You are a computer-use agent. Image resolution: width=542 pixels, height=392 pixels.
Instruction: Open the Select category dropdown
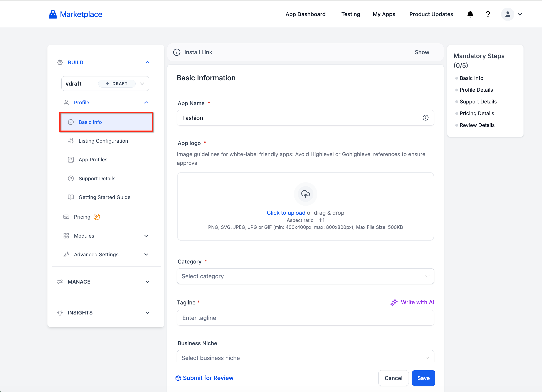[x=305, y=276]
